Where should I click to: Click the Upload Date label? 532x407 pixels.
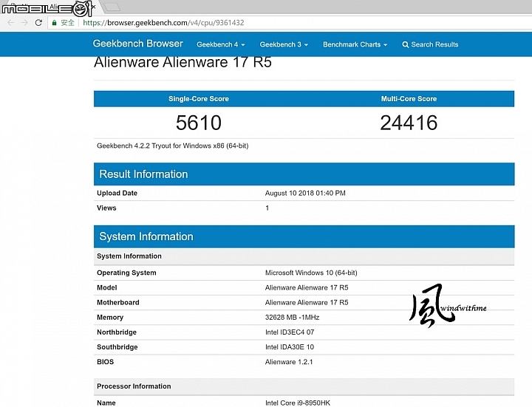click(x=117, y=193)
